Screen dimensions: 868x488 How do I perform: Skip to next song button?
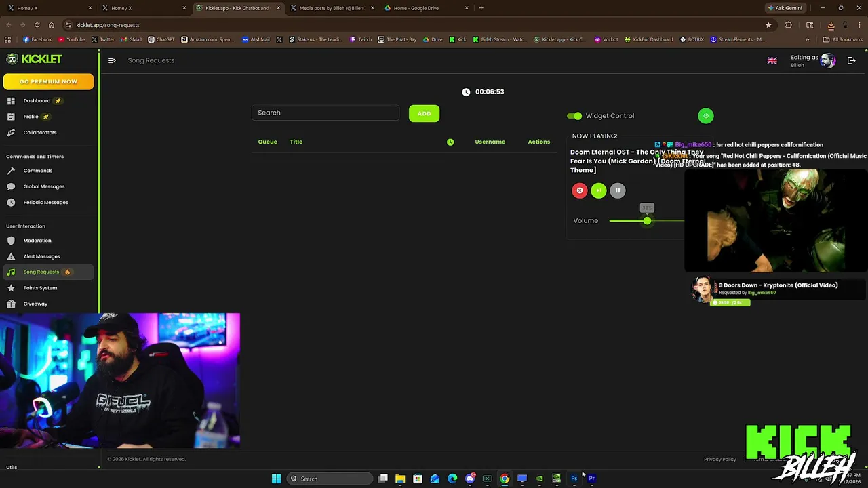(599, 191)
